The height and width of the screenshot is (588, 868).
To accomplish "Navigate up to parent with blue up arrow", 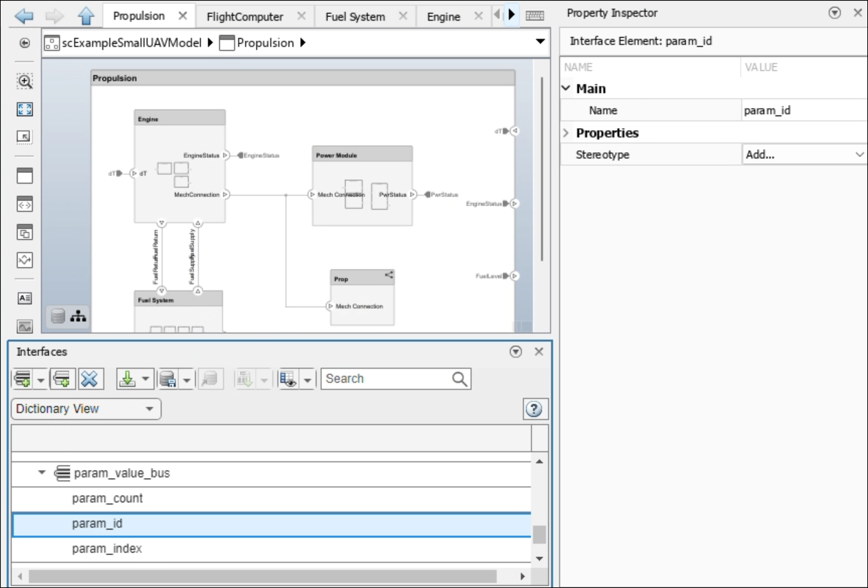I will (x=86, y=15).
